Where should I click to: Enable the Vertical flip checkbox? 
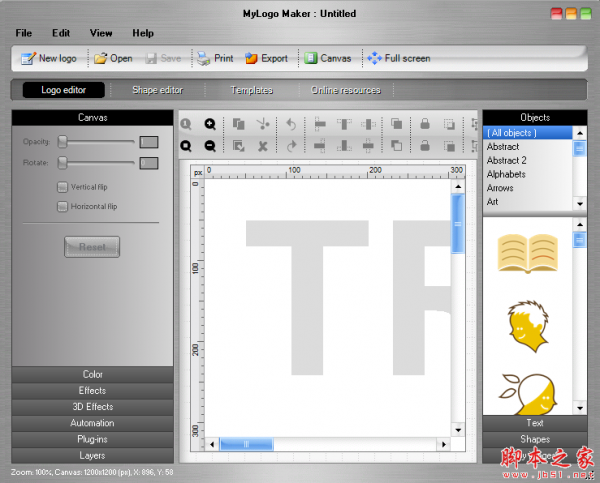pyautogui.click(x=63, y=187)
